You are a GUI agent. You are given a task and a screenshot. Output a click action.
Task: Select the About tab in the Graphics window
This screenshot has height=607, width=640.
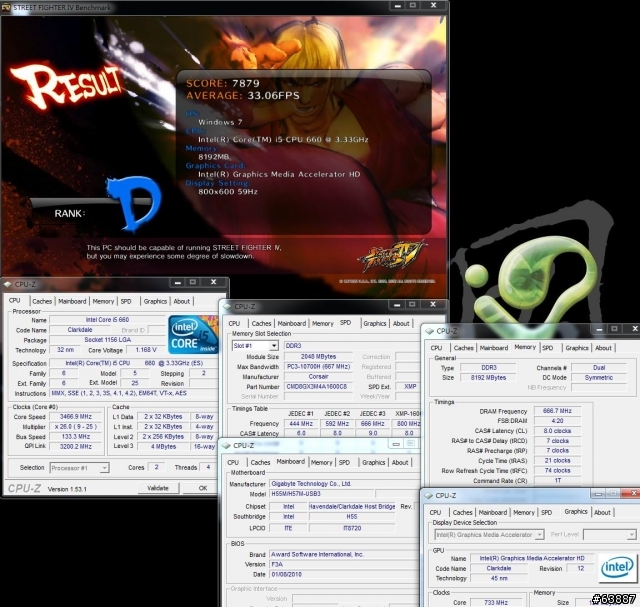click(602, 512)
